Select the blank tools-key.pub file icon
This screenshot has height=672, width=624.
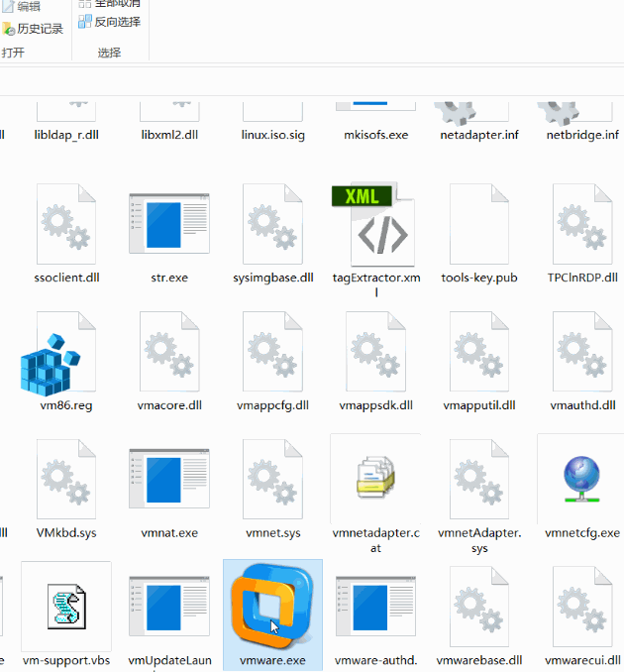click(x=479, y=224)
